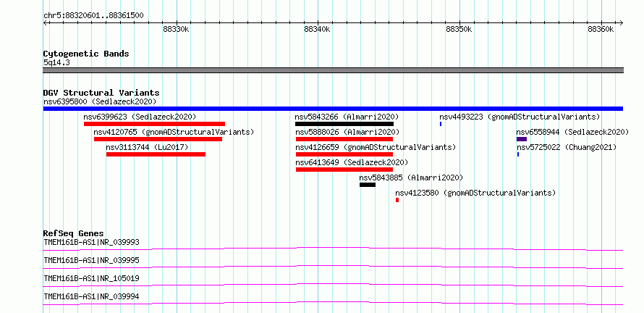Open the TMEM161B-AS1|NR_039993 transcript label
This screenshot has width=644, height=313.
pos(92,242)
